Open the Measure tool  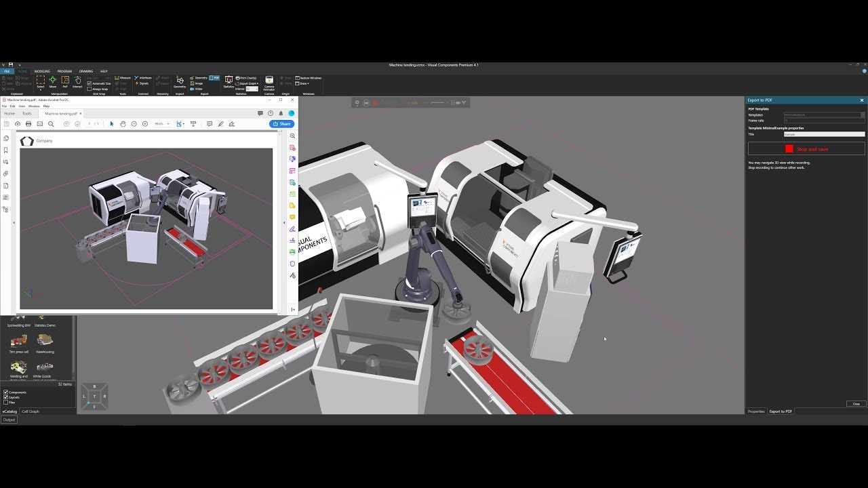click(123, 78)
